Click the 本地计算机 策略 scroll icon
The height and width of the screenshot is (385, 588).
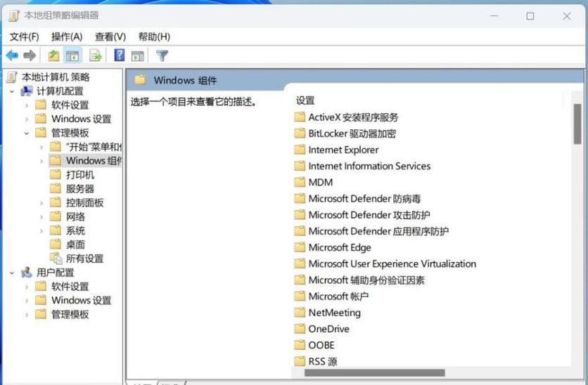(12, 77)
